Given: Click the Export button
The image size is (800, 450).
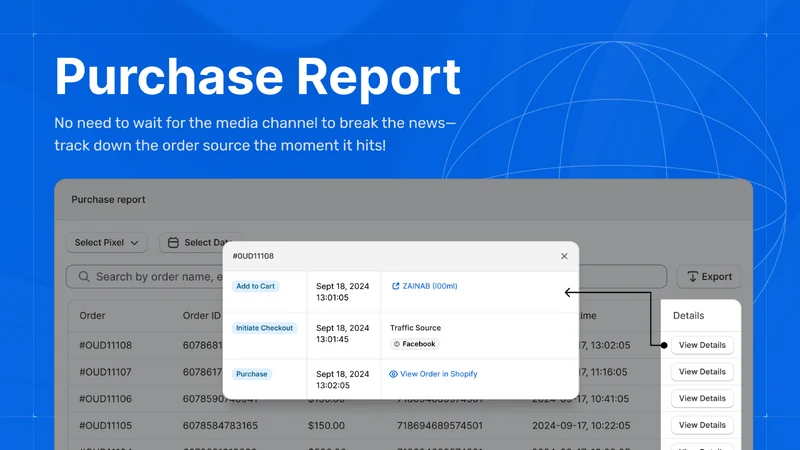Looking at the screenshot, I should click(x=709, y=277).
